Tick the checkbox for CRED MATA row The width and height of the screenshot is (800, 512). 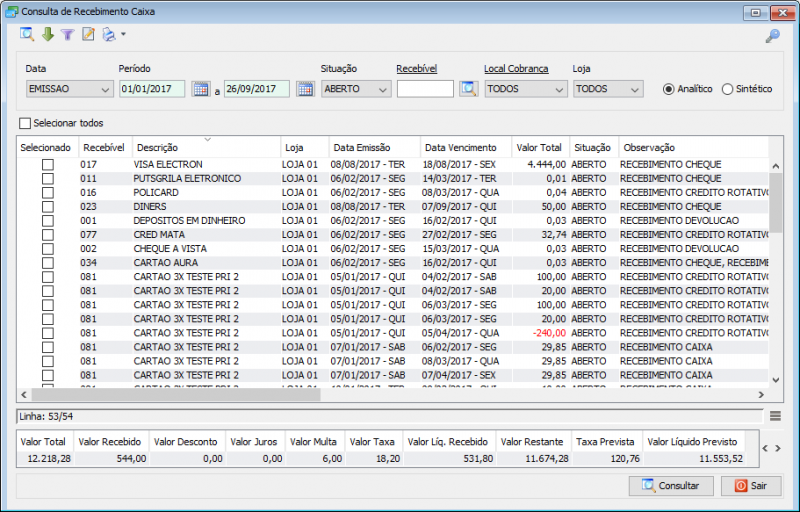[x=47, y=235]
